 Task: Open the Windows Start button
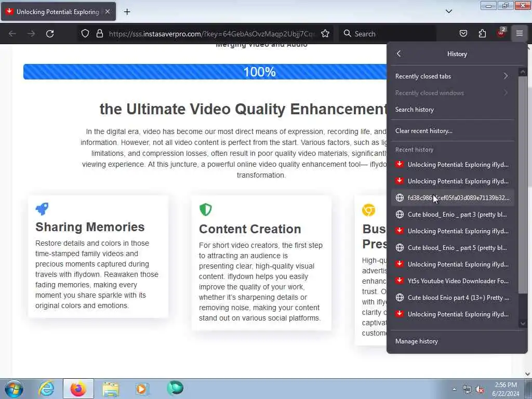coord(14,389)
